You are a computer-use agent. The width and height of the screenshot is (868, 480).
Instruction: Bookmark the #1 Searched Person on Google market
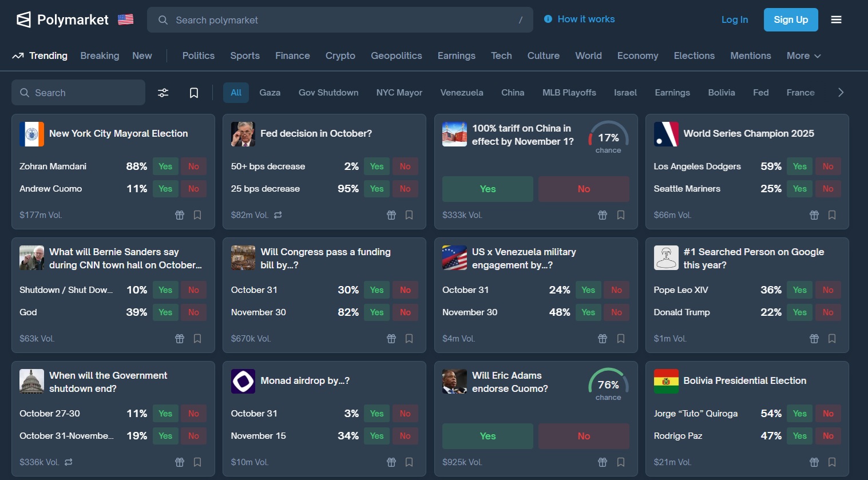point(832,339)
